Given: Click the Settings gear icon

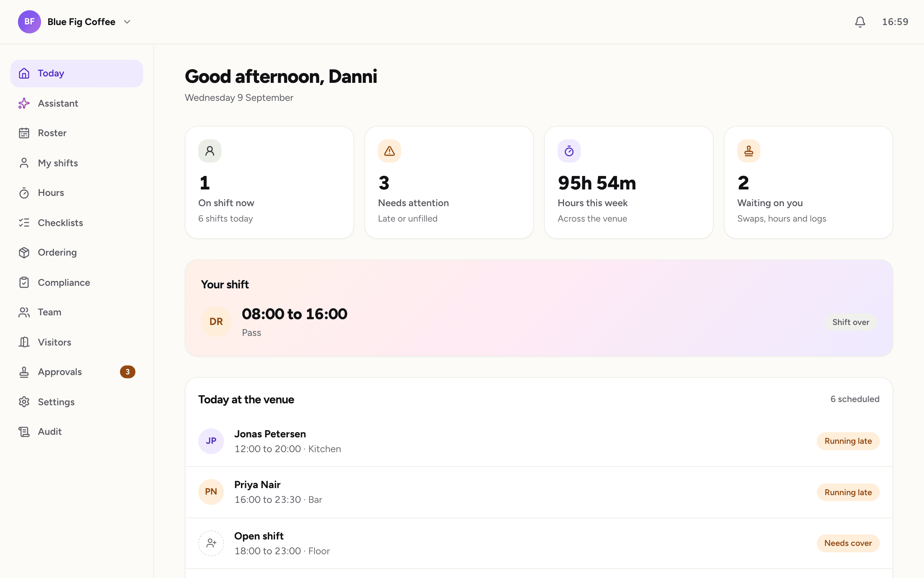Looking at the screenshot, I should tap(24, 402).
